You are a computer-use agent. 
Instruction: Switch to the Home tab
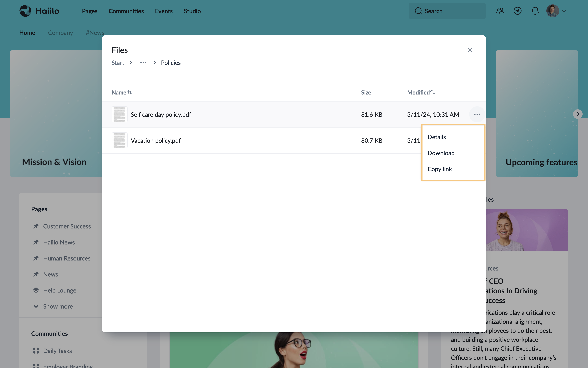(27, 33)
